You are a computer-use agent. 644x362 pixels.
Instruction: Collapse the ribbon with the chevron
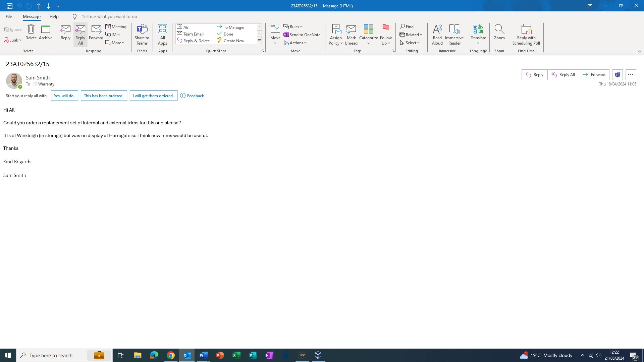tap(639, 51)
